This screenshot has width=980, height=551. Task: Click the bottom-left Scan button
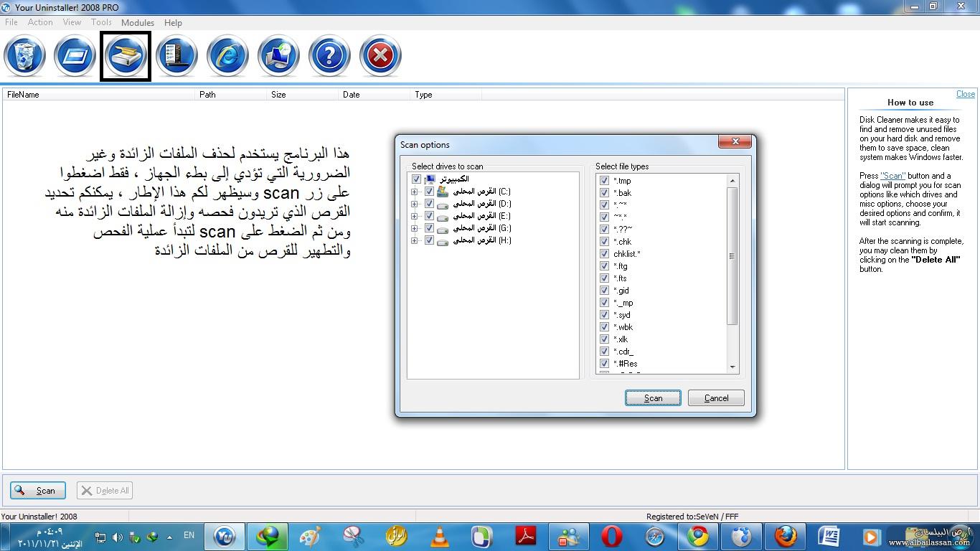(x=38, y=491)
